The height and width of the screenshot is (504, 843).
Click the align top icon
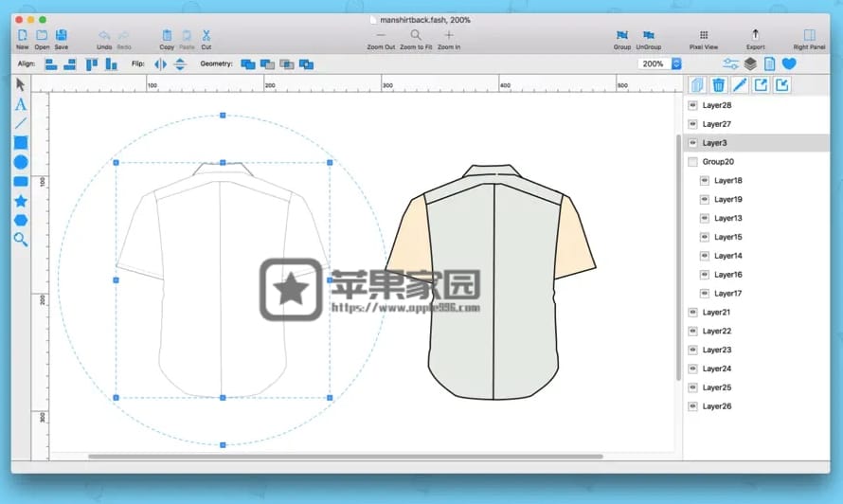coord(91,64)
